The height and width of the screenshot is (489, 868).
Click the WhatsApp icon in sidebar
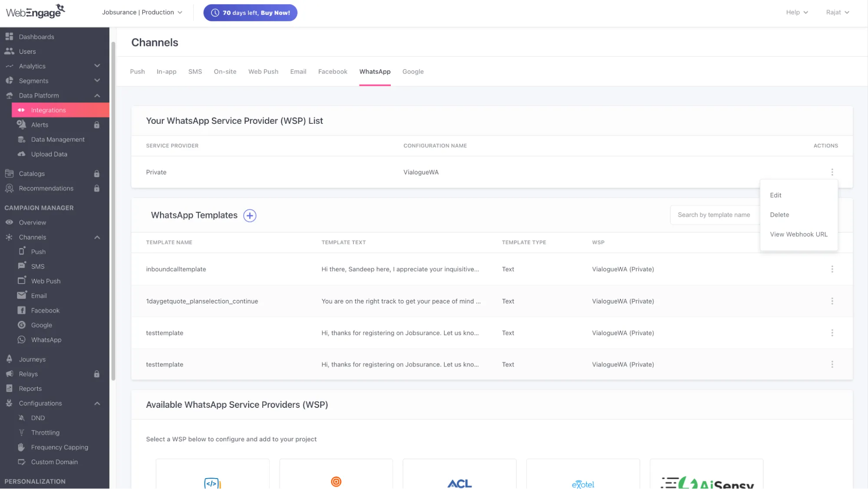[x=21, y=340]
